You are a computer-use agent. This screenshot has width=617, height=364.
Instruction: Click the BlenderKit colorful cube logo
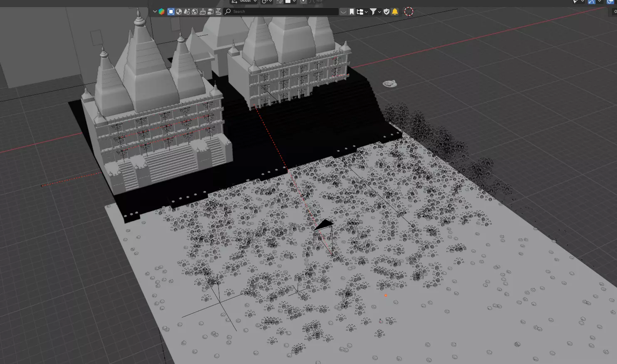click(x=162, y=12)
